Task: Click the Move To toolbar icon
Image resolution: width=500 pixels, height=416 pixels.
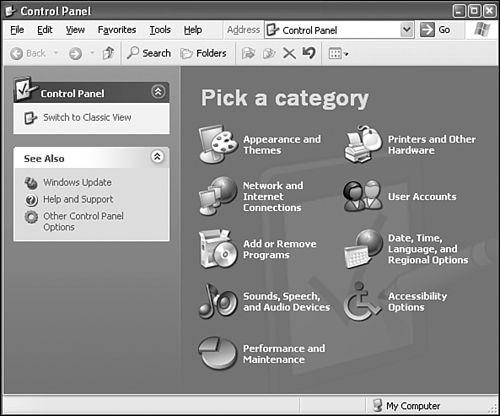Action: 248,53
